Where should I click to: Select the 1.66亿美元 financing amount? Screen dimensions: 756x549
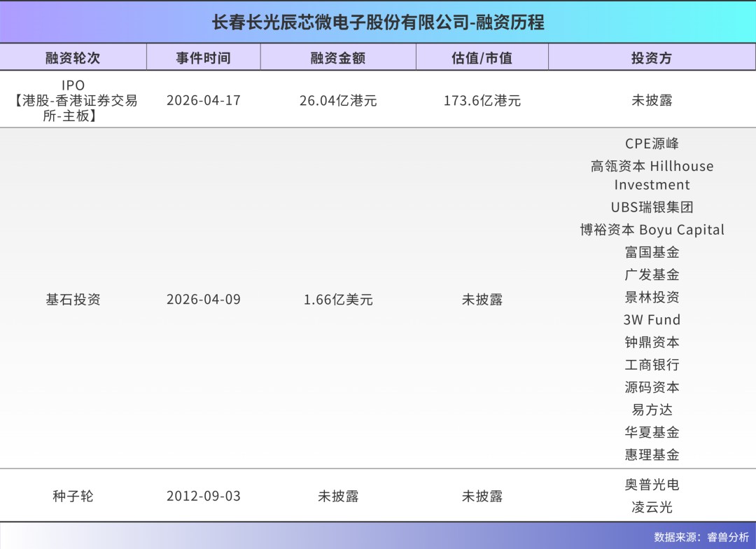pos(338,300)
